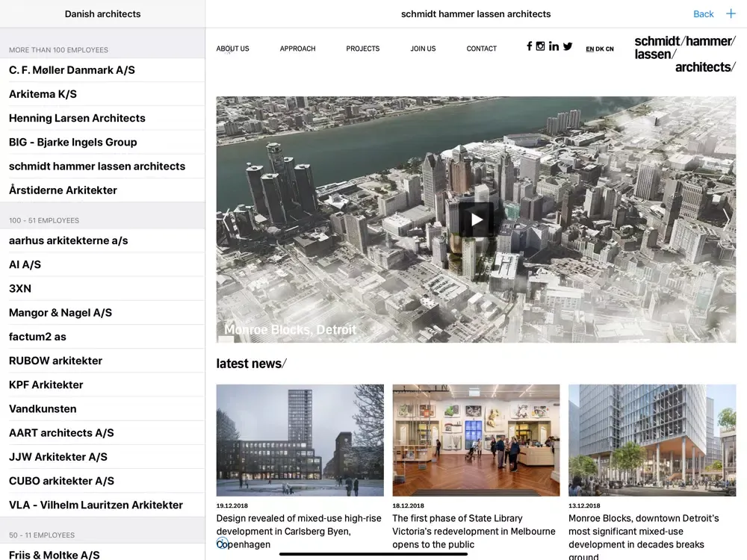Open the Monroe Blocks Detroit news image

(x=652, y=441)
